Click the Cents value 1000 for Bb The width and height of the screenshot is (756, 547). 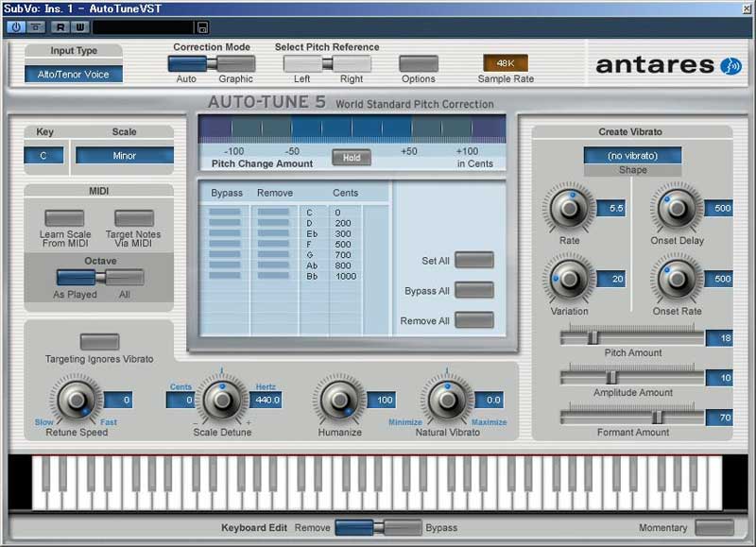(x=346, y=276)
